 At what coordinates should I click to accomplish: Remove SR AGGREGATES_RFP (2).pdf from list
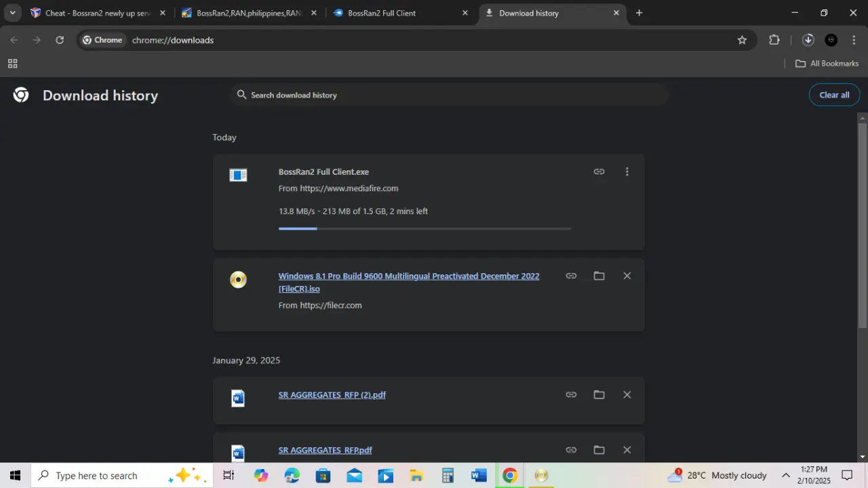point(627,394)
